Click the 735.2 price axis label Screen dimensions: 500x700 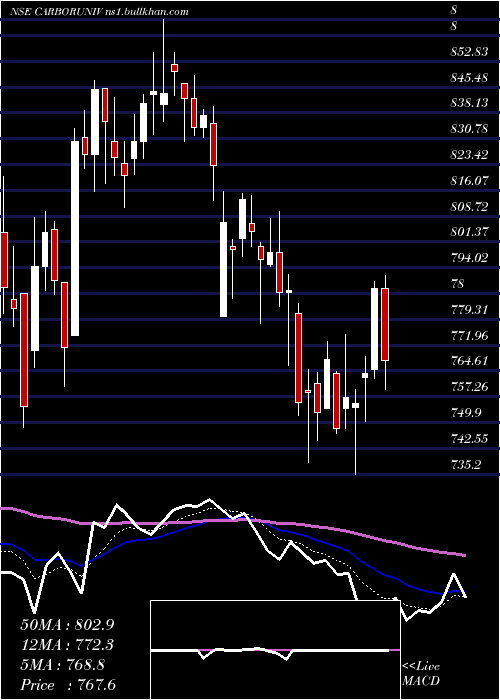click(466, 465)
